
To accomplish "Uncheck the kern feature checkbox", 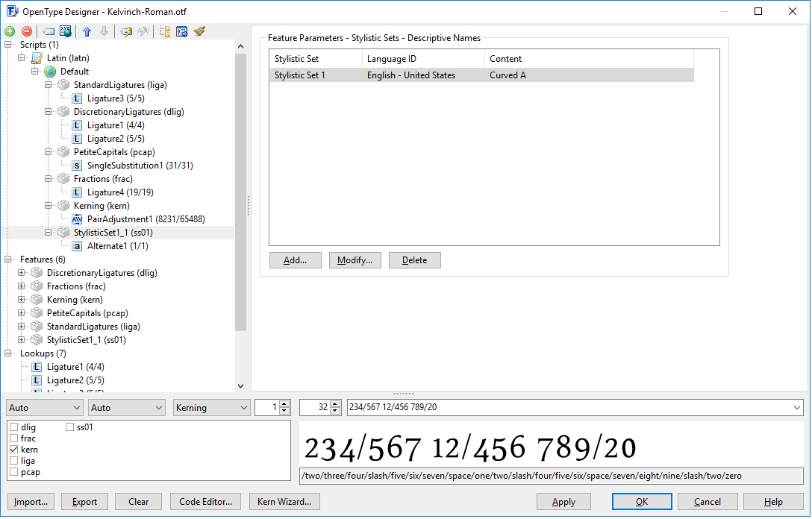I will tap(14, 450).
